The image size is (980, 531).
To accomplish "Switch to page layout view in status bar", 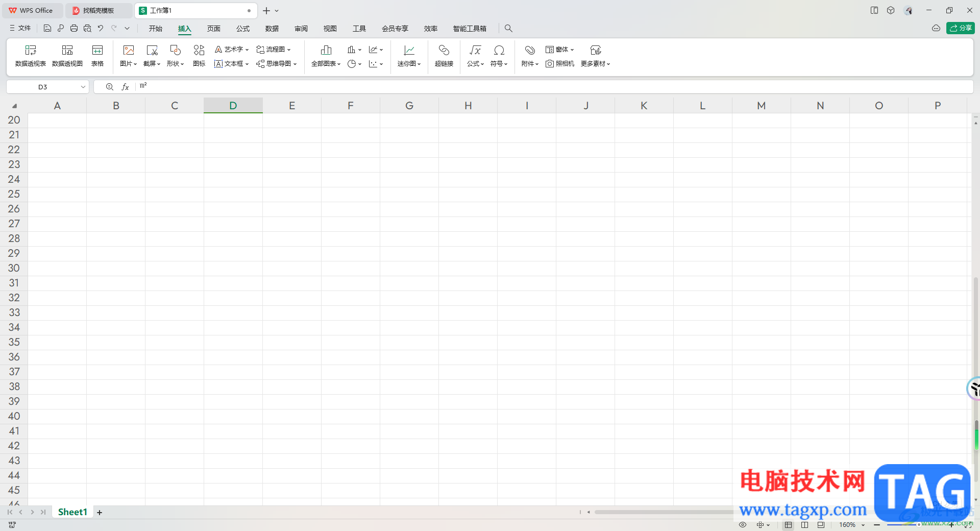I will tap(821, 525).
